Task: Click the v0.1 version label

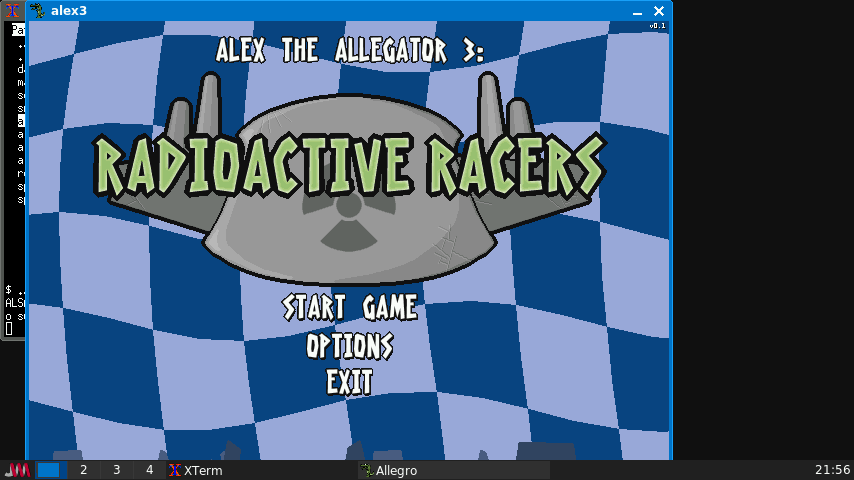Action: coord(657,26)
